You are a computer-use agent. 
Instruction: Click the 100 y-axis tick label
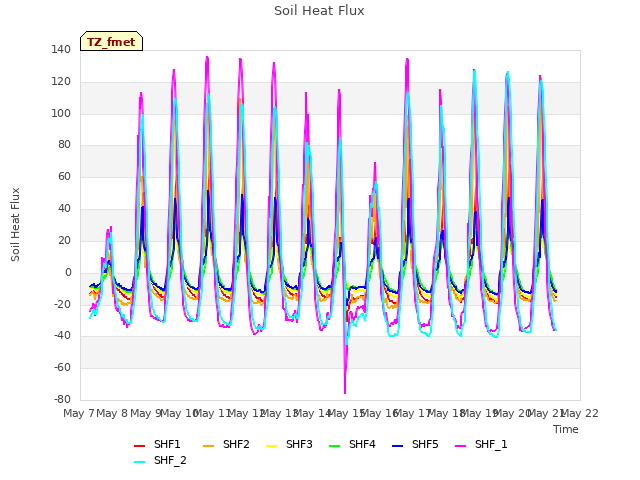[x=61, y=113]
